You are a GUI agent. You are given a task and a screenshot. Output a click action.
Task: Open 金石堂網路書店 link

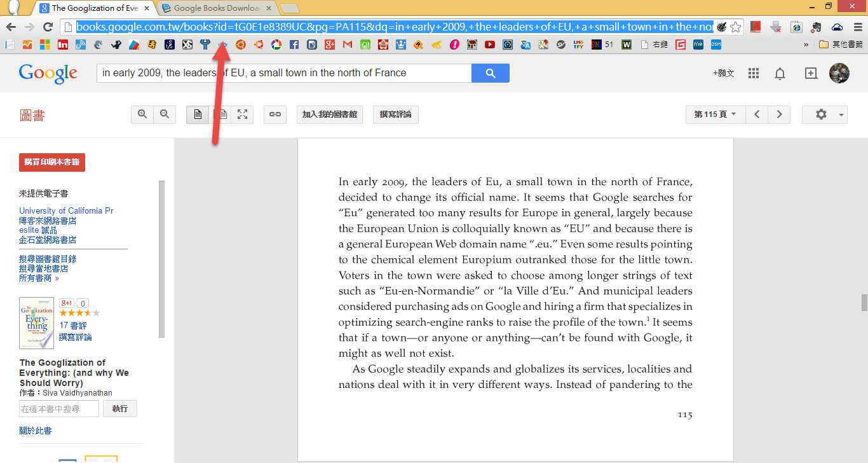[48, 240]
